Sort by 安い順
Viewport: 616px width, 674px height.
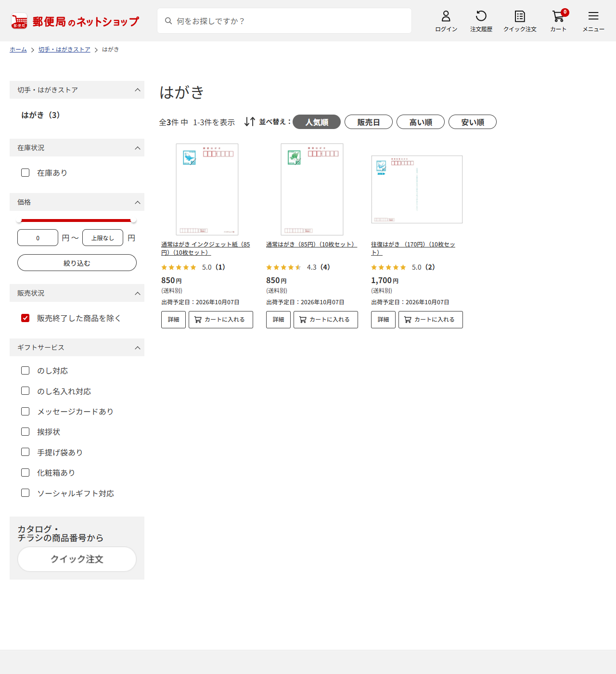(x=473, y=122)
